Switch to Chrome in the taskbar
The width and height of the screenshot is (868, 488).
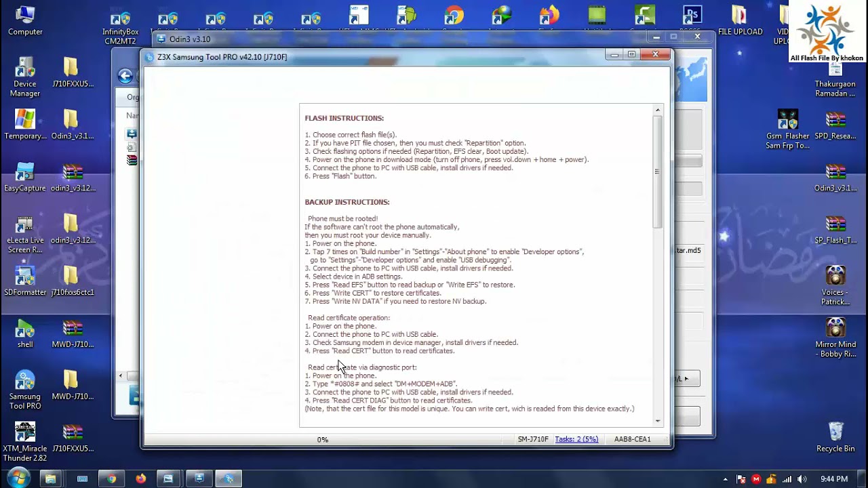point(111,479)
